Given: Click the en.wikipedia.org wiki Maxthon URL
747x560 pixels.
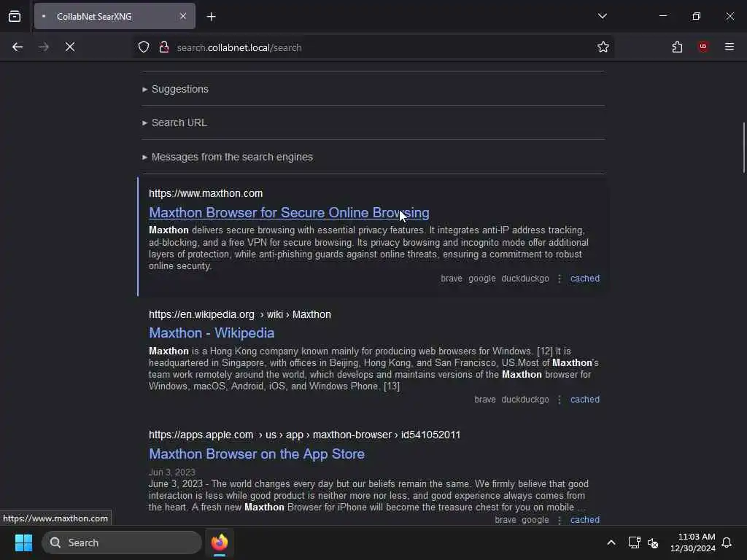Looking at the screenshot, I should [x=239, y=314].
